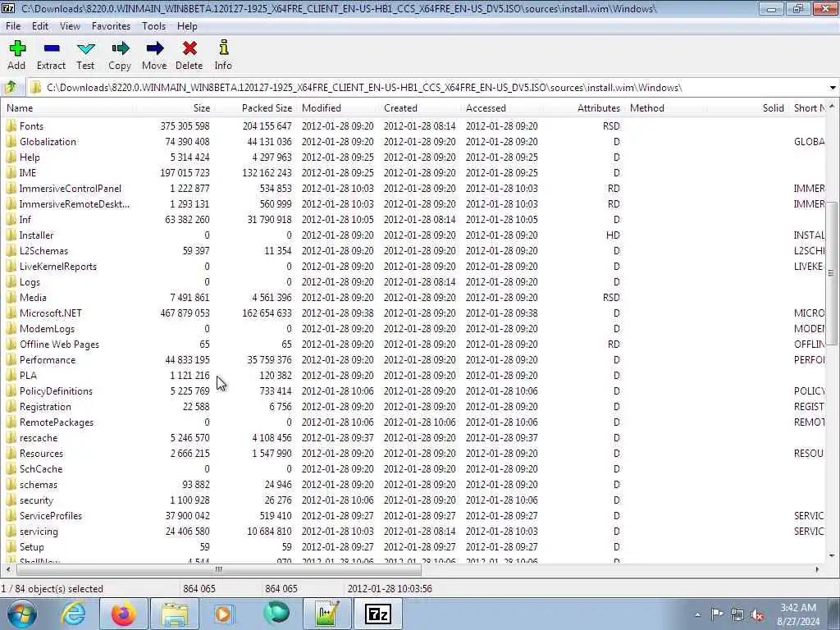The height and width of the screenshot is (630, 840).
Task: Select the Media folder icon
Action: [x=11, y=297]
